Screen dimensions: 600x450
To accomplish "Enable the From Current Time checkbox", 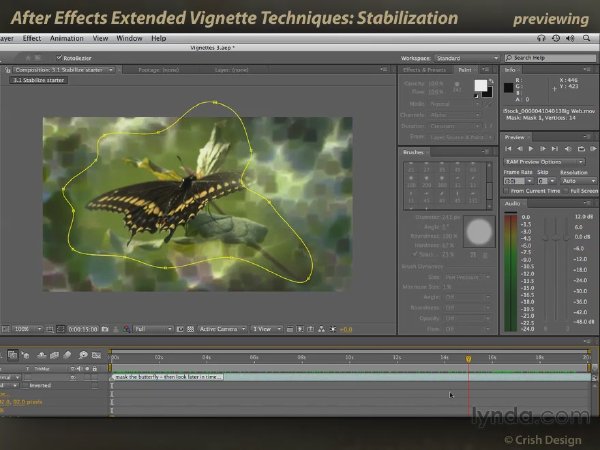I will [x=506, y=191].
